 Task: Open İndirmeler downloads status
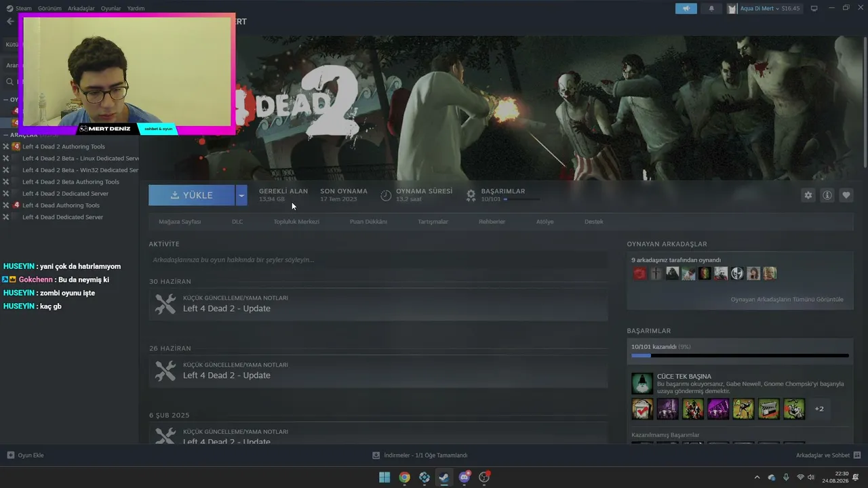coord(420,455)
